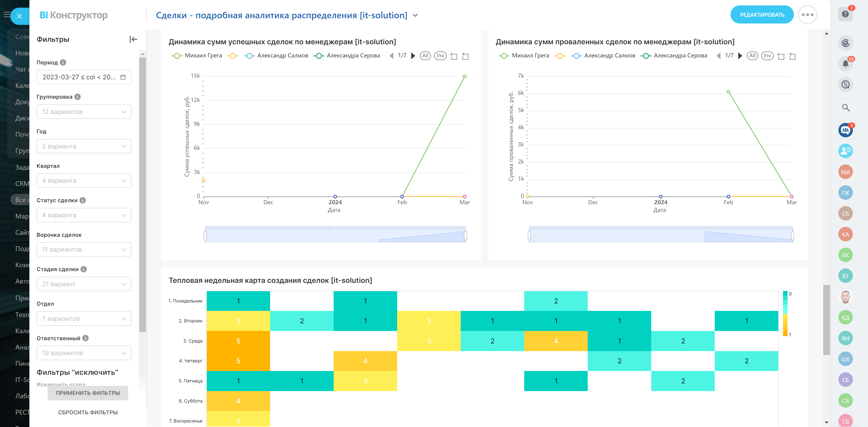Click the search magnifier in right sidebar
Viewport: 868px width, 427px height.
point(845,108)
